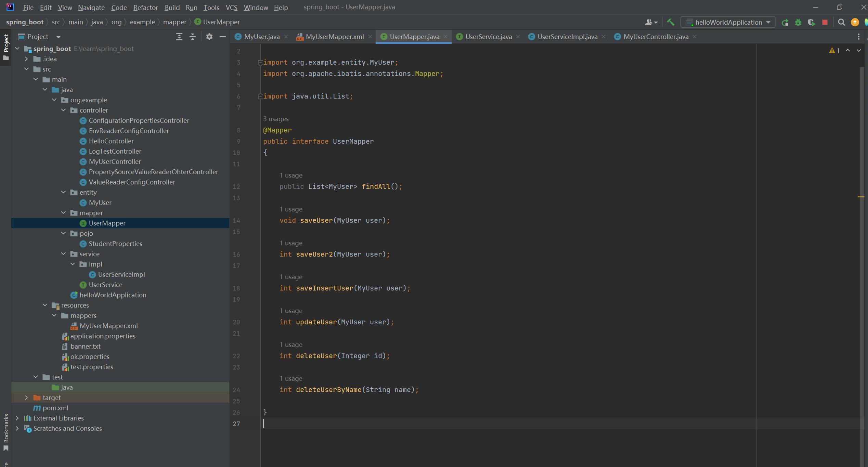
Task: Collapse the controller package node
Action: click(63, 110)
